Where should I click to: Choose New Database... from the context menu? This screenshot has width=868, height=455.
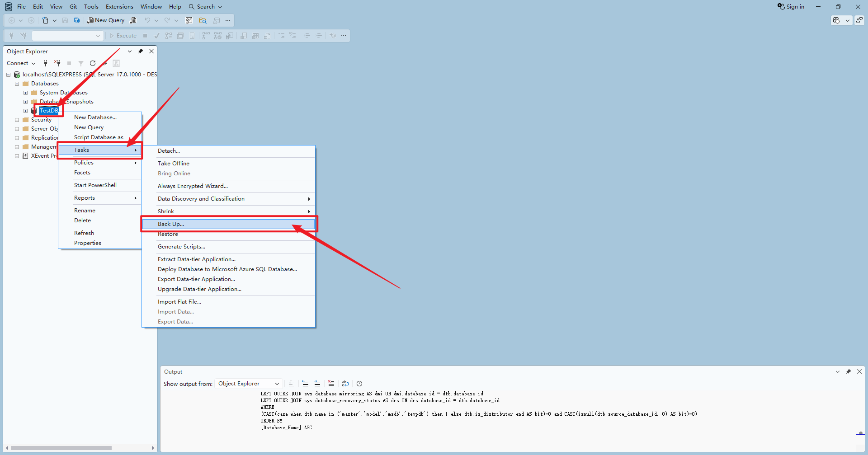point(100,117)
